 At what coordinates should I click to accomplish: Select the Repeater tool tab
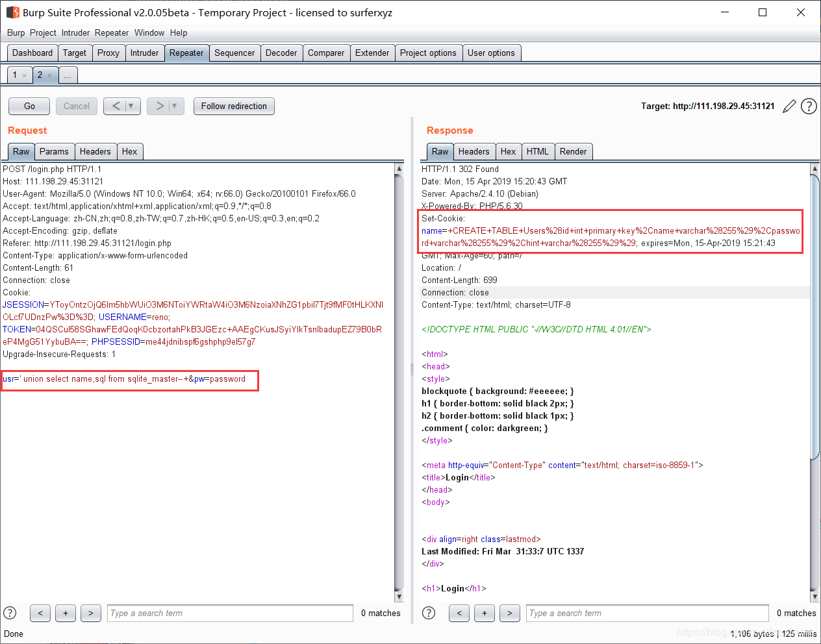[186, 53]
